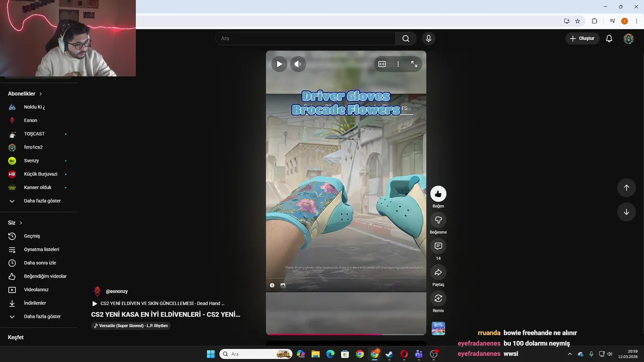The height and width of the screenshot is (362, 644).
Task: Open Chrome media controls icon
Action: (612, 21)
